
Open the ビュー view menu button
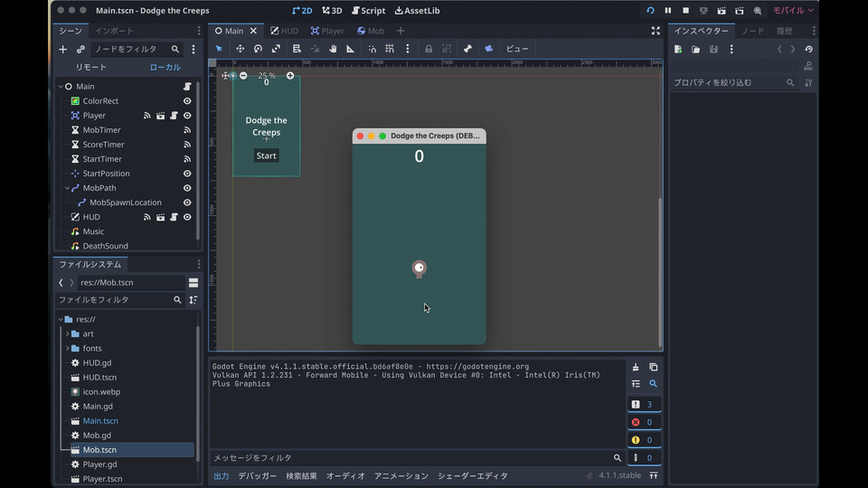517,49
